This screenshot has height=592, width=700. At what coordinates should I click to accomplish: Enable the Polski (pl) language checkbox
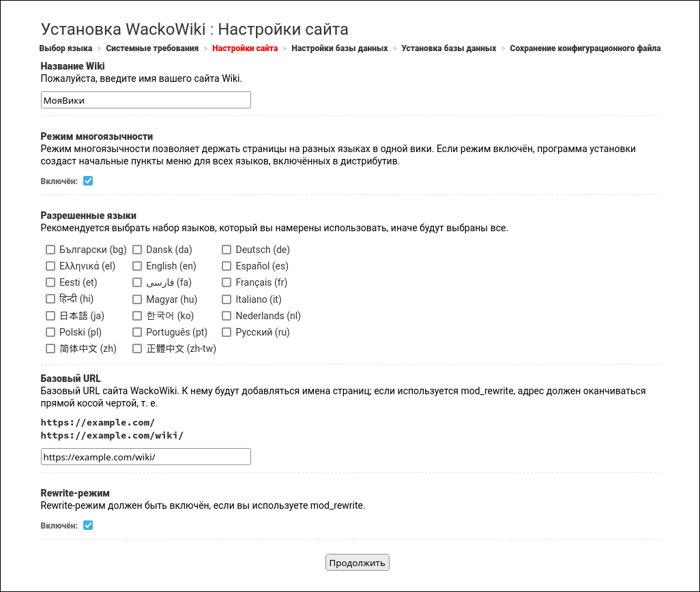[50, 332]
